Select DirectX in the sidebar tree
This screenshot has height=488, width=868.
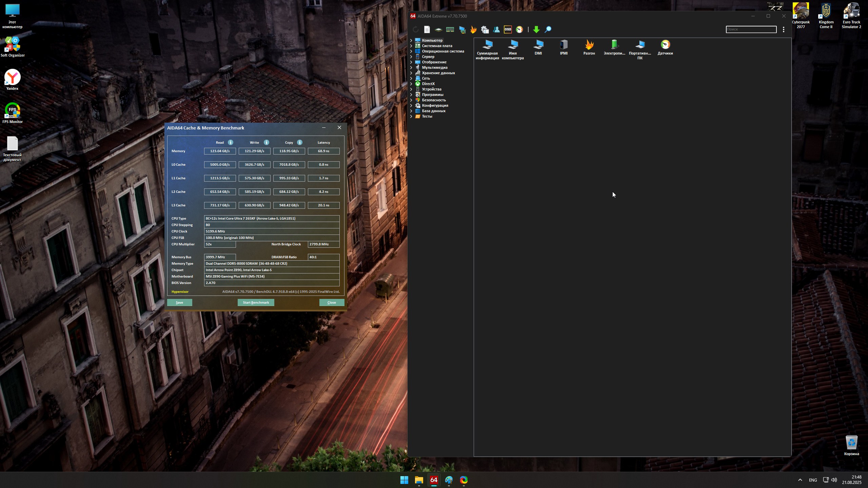coord(428,84)
